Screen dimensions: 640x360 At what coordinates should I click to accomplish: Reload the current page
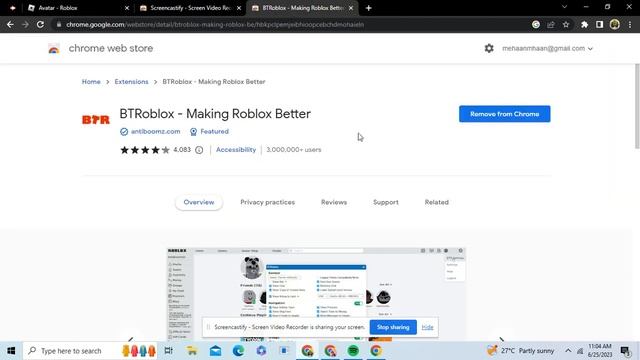point(40,24)
